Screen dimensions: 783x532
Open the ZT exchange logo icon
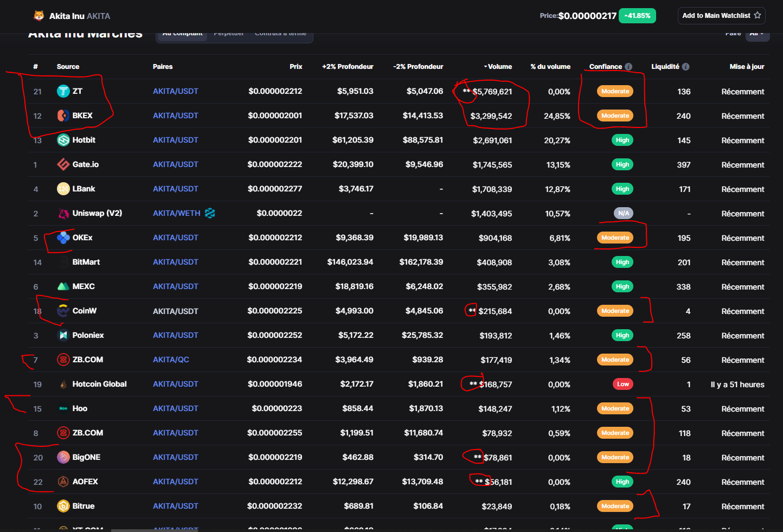click(63, 91)
